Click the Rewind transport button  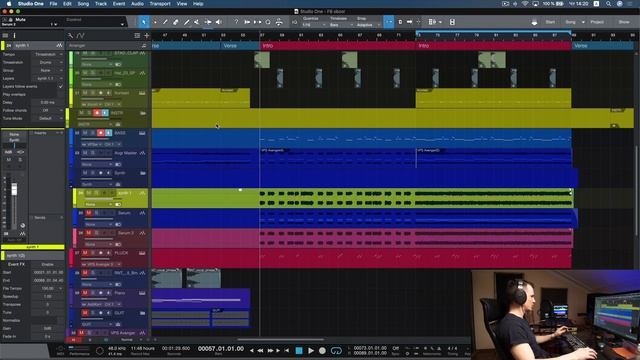260,350
